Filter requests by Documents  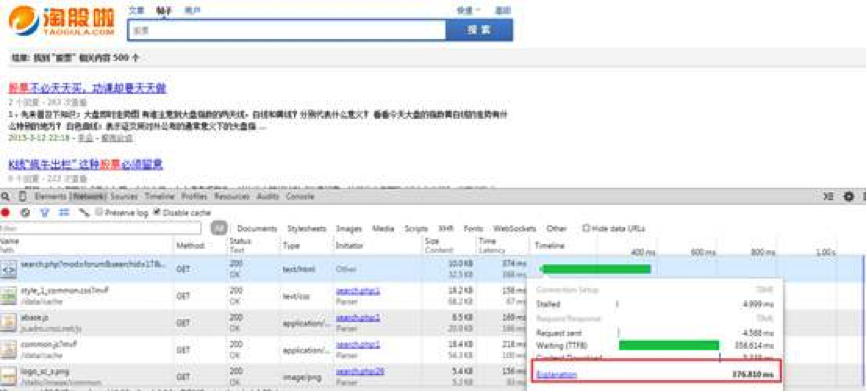tap(257, 229)
